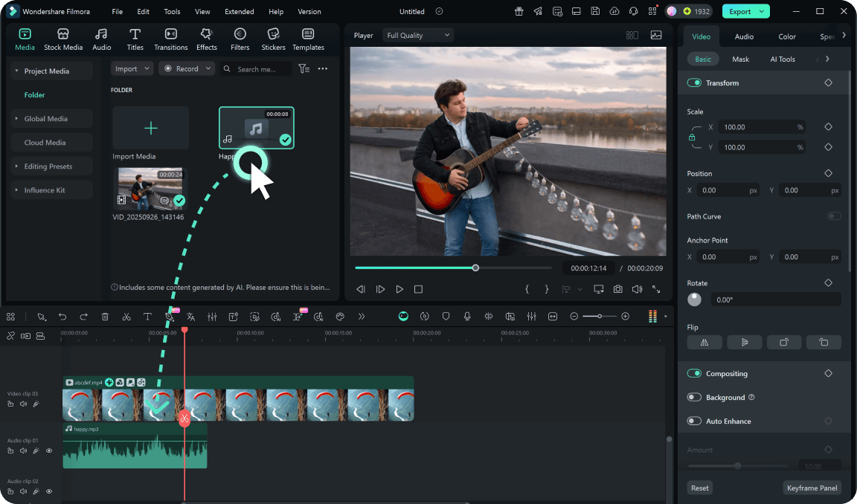This screenshot has width=857, height=504.
Task: Open the Extended menu
Action: [239, 12]
